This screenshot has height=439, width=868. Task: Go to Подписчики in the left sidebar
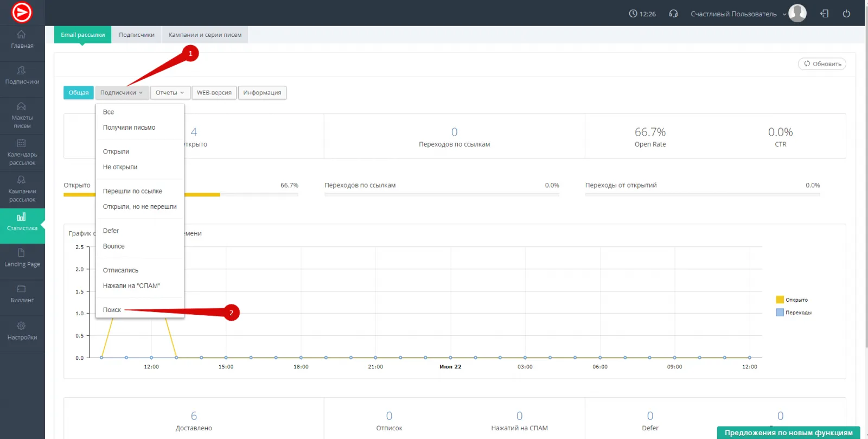click(x=22, y=75)
